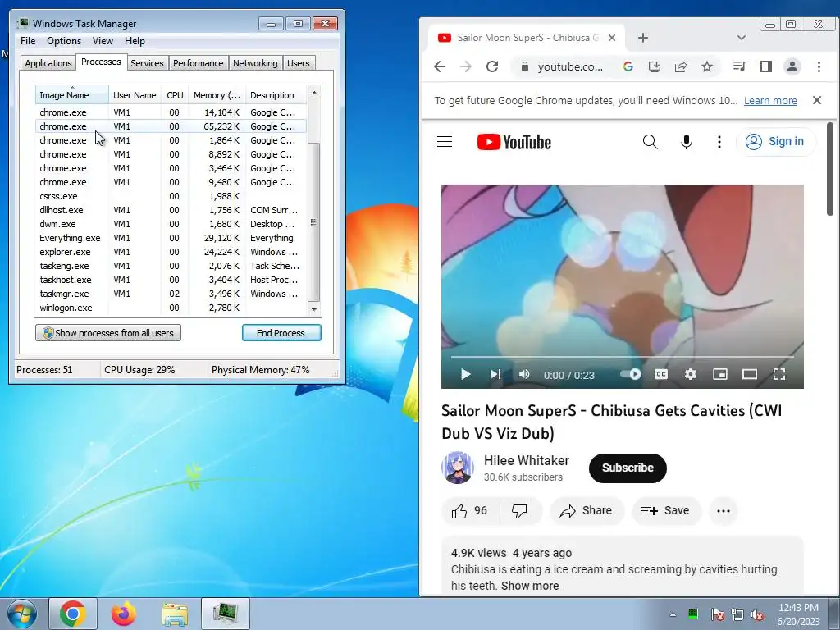Reload the YouTube page

pyautogui.click(x=492, y=66)
